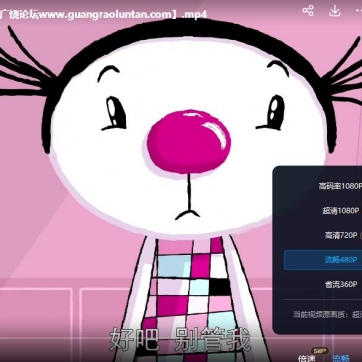Click the share icon at top

coord(308,11)
